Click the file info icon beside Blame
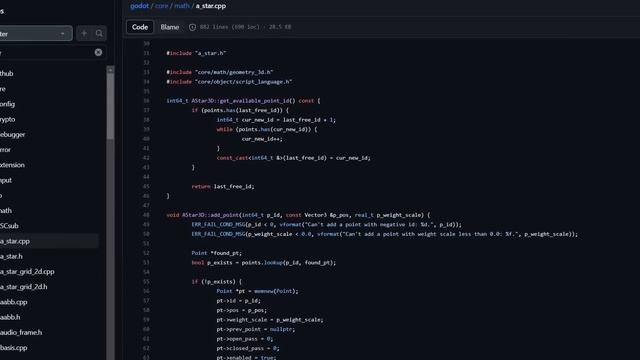The width and height of the screenshot is (640, 360). (192, 27)
